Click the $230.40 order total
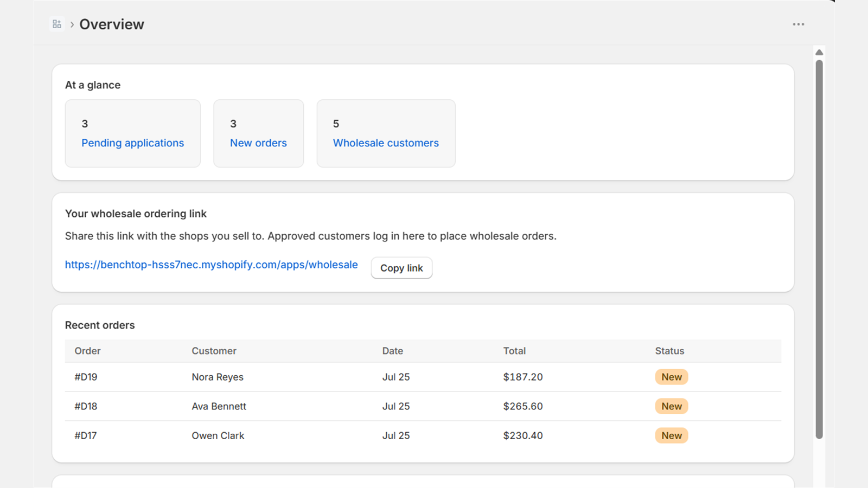 click(523, 435)
